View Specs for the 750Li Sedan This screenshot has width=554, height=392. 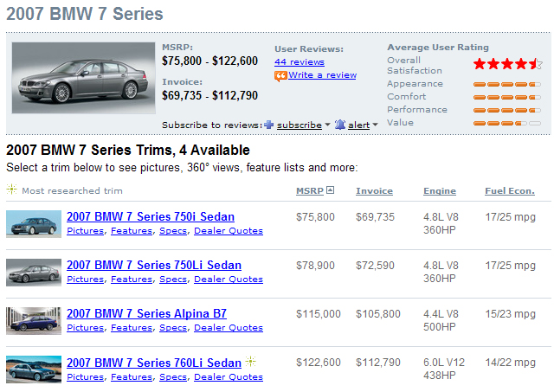click(173, 280)
